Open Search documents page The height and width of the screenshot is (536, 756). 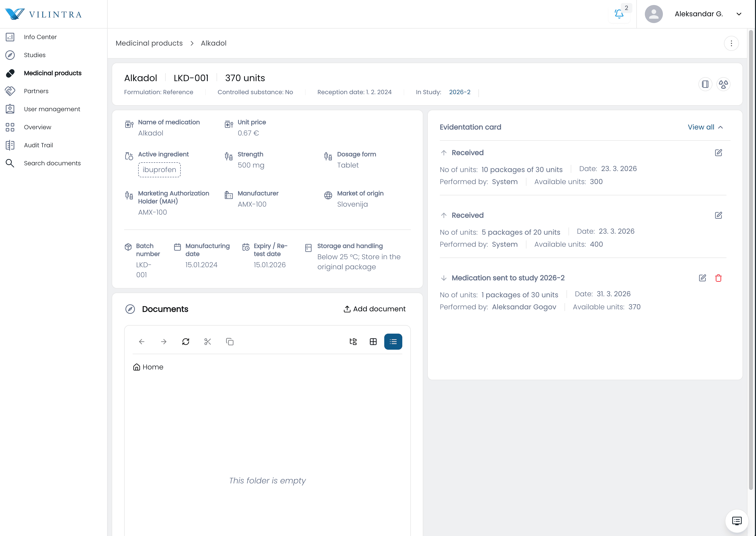[52, 163]
